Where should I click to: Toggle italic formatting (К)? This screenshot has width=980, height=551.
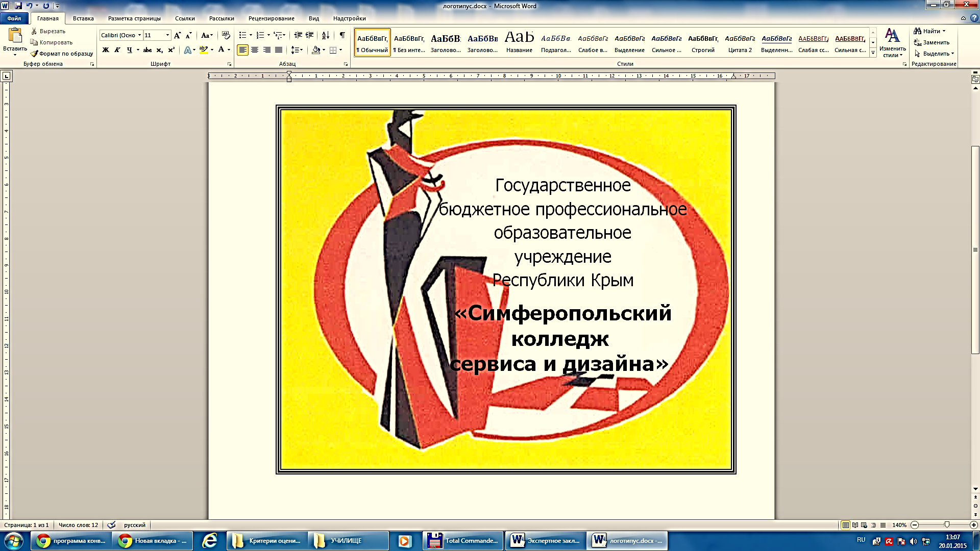coord(117,50)
